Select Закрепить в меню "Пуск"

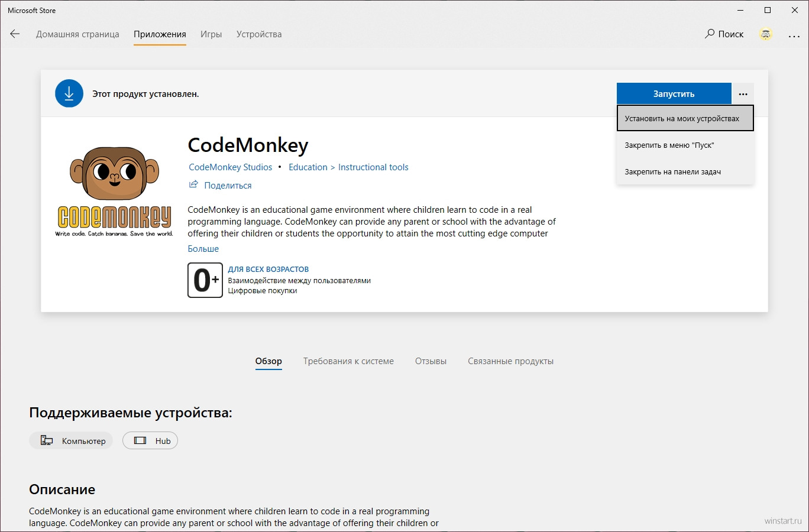685,145
